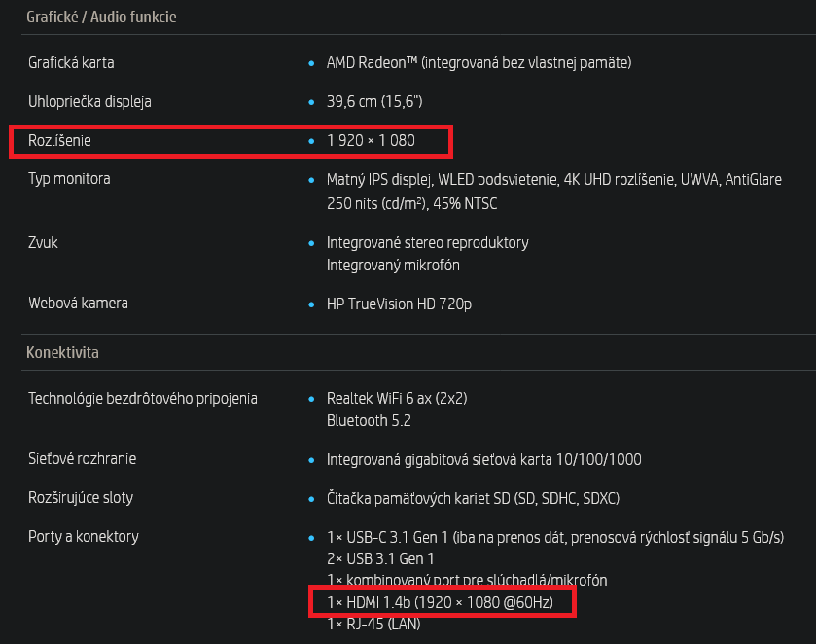Select the 1 920 × 1 080 resolution value

(x=371, y=141)
